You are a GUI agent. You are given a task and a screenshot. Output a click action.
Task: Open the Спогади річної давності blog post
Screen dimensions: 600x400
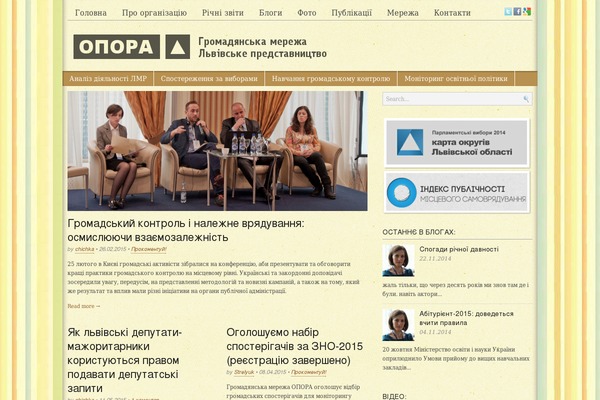(459, 249)
